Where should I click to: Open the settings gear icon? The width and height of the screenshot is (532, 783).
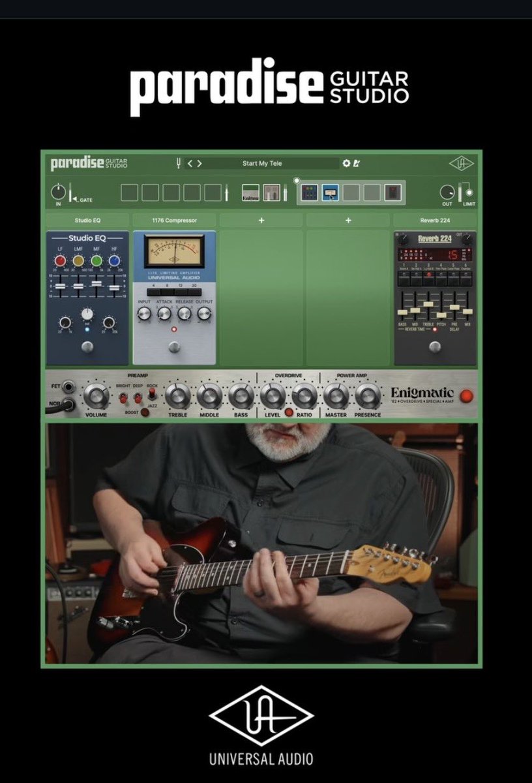(346, 163)
